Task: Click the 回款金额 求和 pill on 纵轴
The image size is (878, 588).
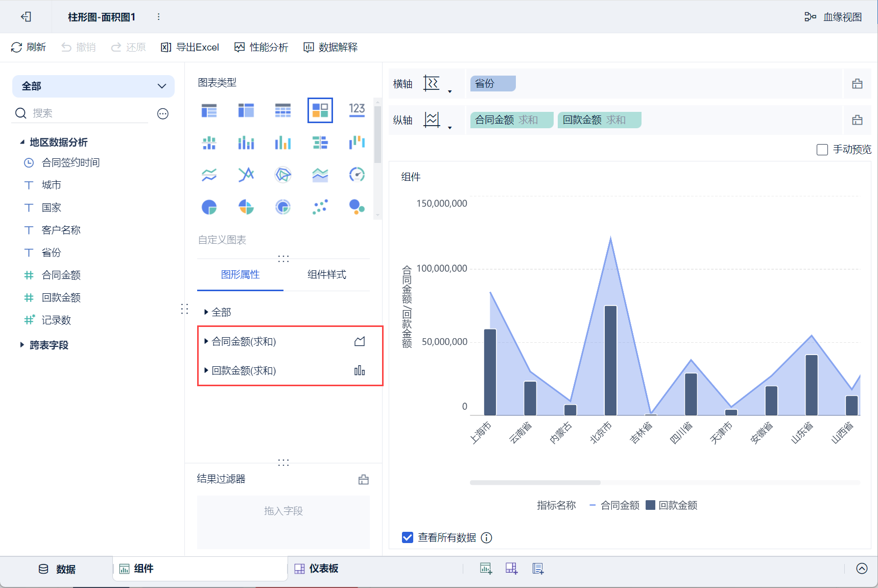Action: (x=600, y=120)
